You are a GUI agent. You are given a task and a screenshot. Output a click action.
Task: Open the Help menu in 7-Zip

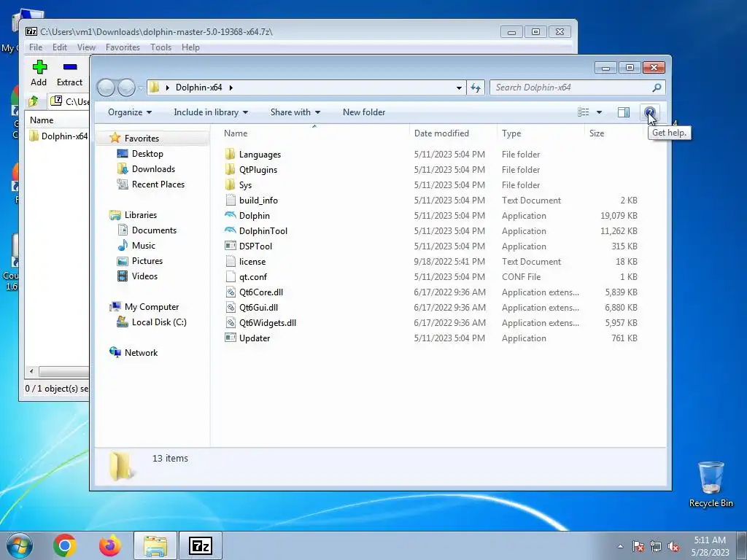pyautogui.click(x=190, y=47)
